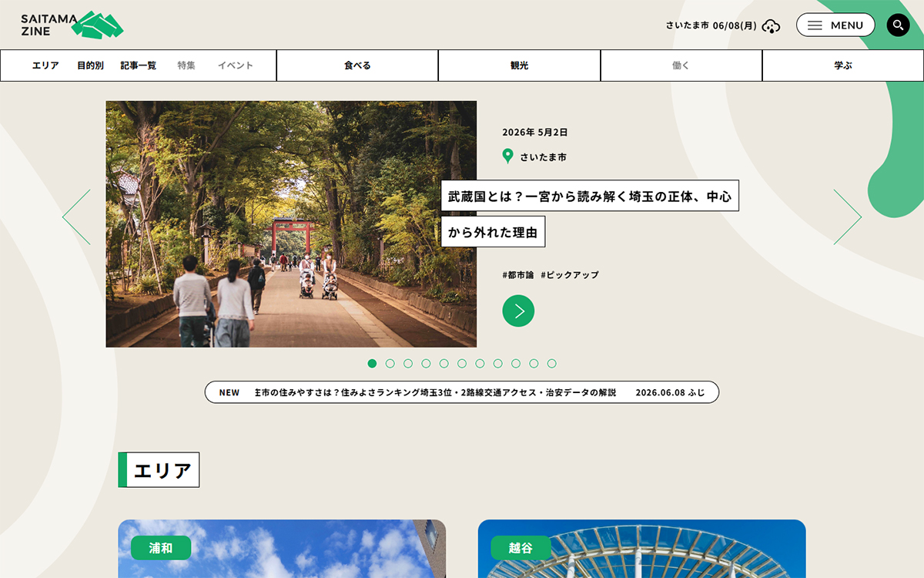
Task: Click the rainy cloud weather icon
Action: coord(771,25)
